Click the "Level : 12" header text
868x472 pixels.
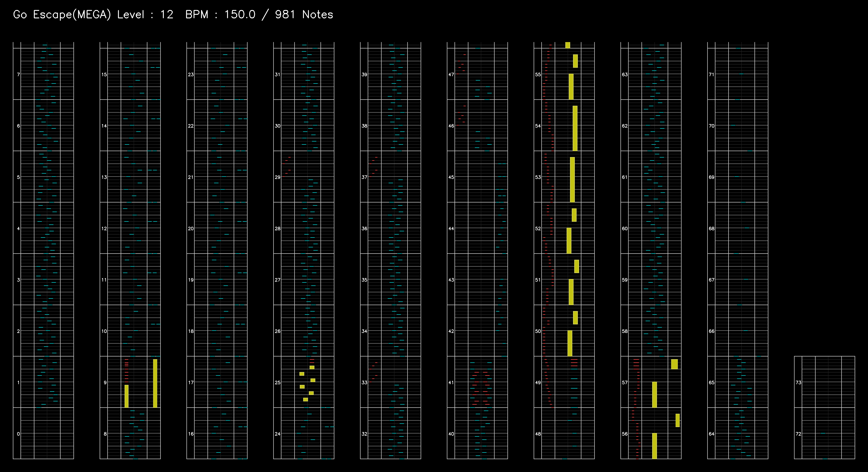coord(145,15)
